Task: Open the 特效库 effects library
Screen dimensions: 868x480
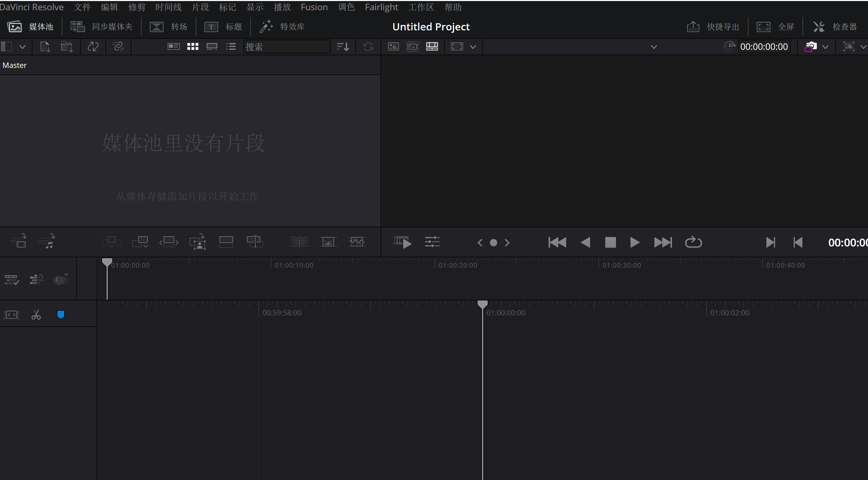Action: [283, 27]
